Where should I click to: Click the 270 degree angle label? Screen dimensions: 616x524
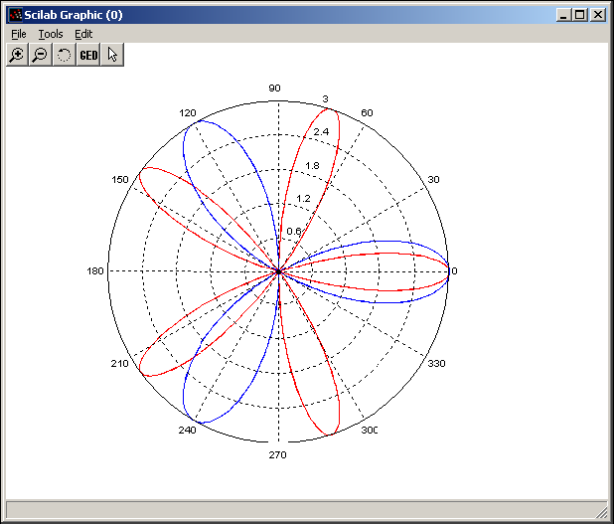pos(277,455)
